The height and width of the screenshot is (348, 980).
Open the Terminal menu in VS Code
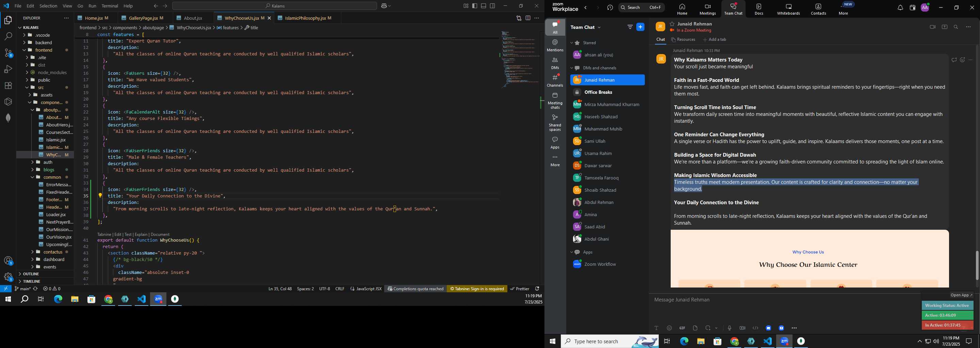[110, 6]
